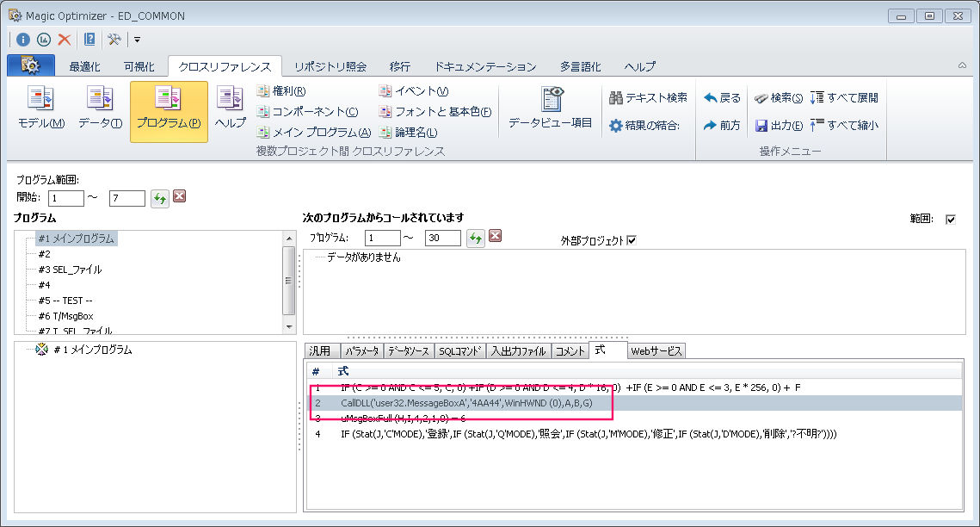
Task: Switch to the 最適化 ribbon tab
Action: pos(84,66)
